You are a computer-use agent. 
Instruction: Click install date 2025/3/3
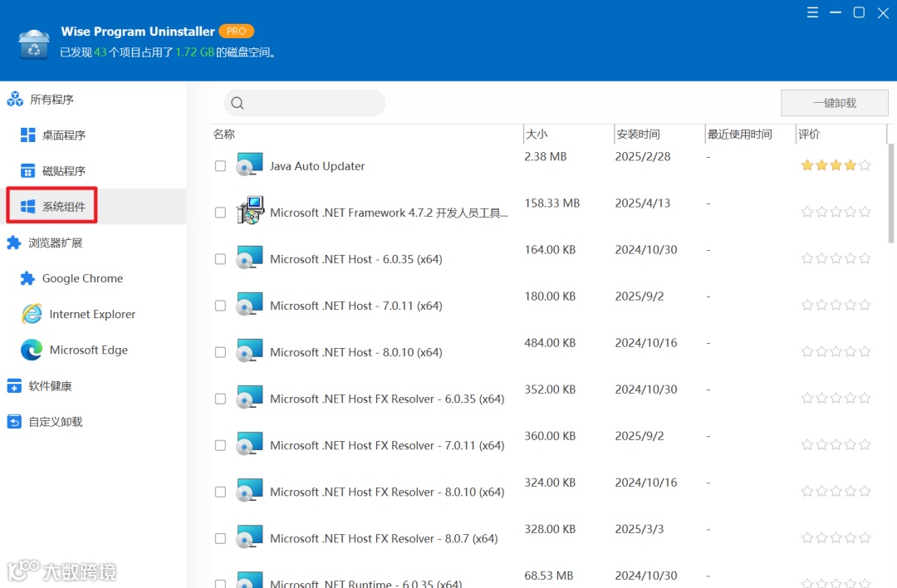[x=639, y=529]
